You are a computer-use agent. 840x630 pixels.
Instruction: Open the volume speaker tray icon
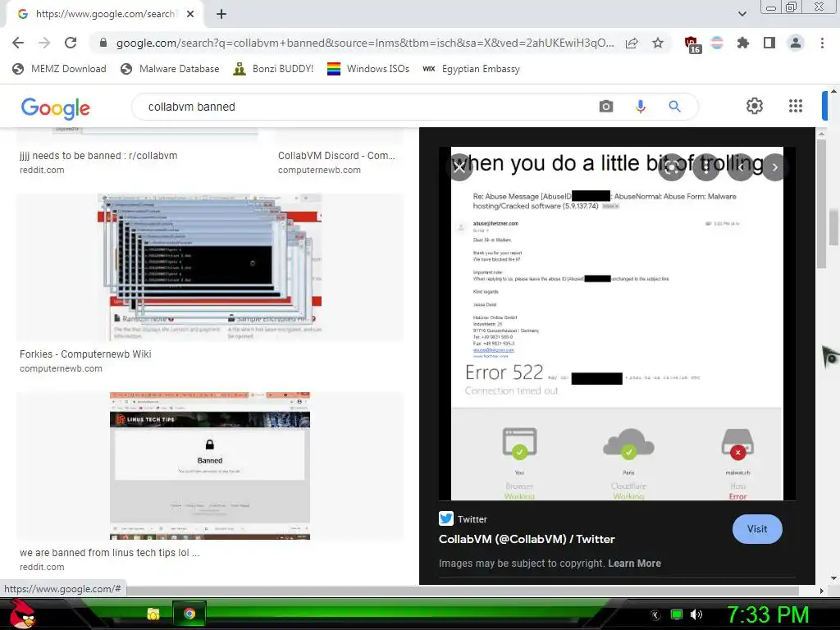pos(696,614)
